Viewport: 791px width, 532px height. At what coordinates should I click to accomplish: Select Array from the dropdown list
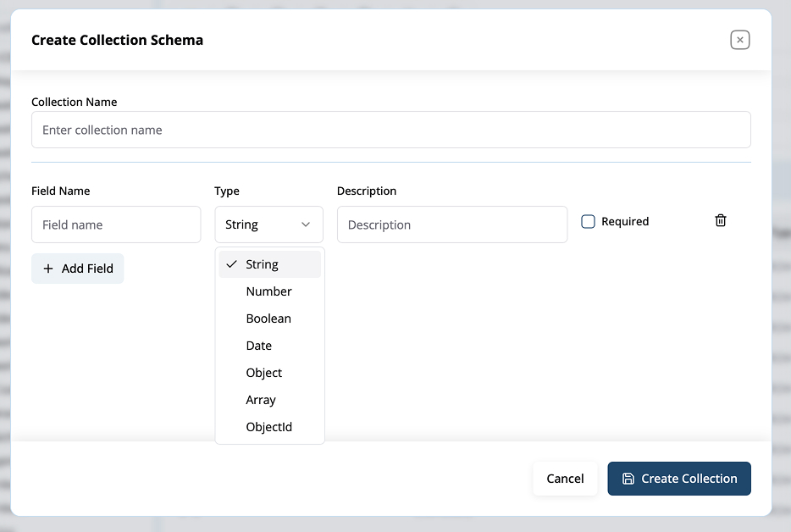(261, 400)
